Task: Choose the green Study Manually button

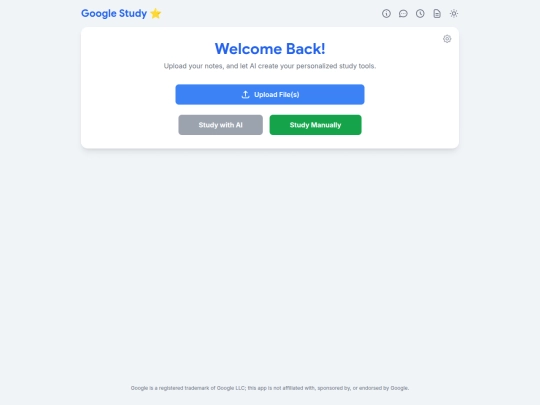Action: coord(315,125)
